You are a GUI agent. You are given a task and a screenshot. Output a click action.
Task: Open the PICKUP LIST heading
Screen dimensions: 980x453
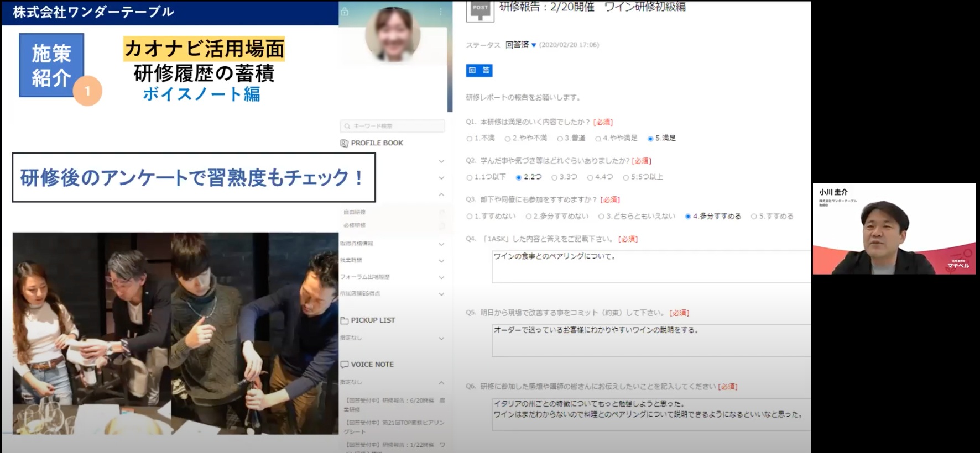click(x=373, y=320)
